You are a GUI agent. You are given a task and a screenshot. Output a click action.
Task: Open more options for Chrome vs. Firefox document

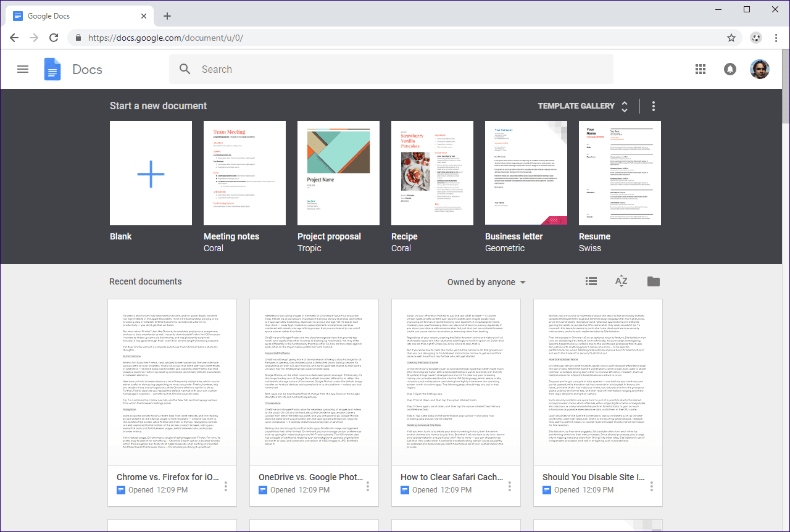pos(226,486)
